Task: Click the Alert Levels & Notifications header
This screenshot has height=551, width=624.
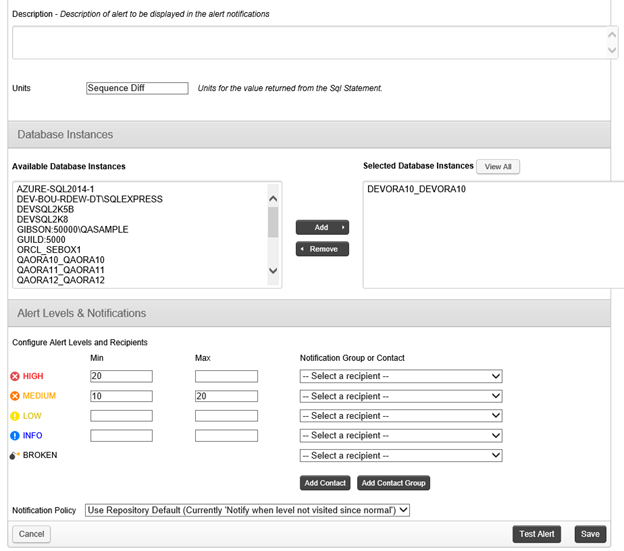Action: pyautogui.click(x=309, y=313)
